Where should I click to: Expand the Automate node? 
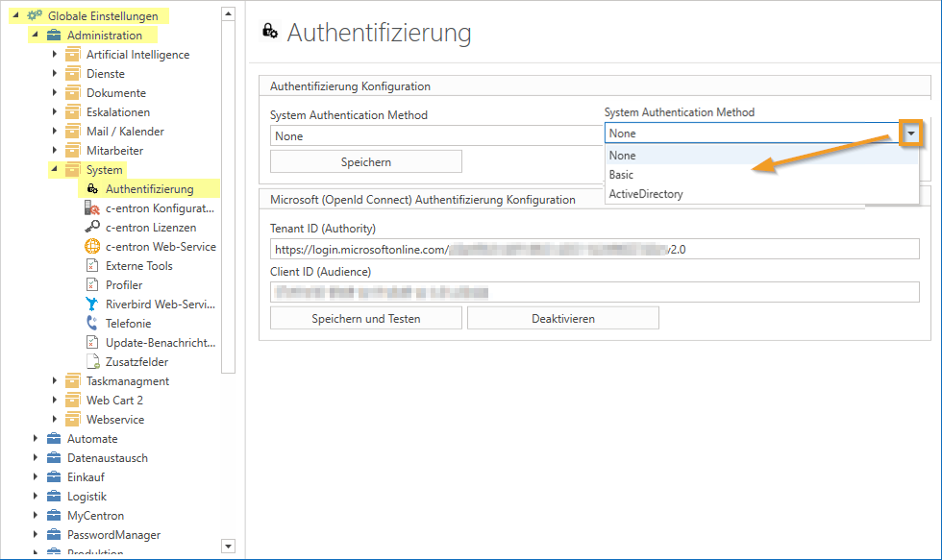coord(36,439)
